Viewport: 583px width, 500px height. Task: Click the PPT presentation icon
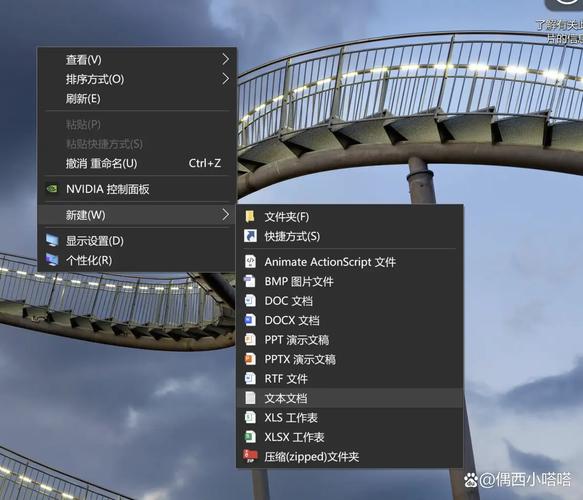(250, 339)
